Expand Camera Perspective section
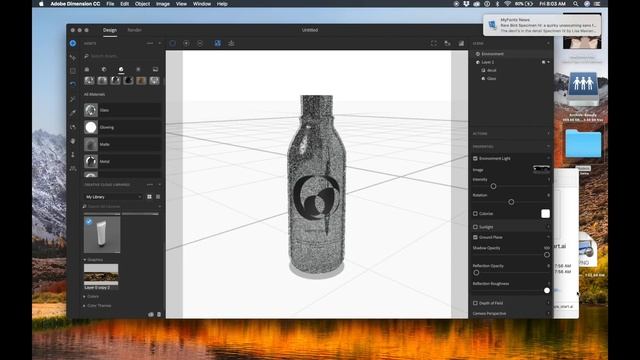The image size is (640, 360). coord(548,313)
